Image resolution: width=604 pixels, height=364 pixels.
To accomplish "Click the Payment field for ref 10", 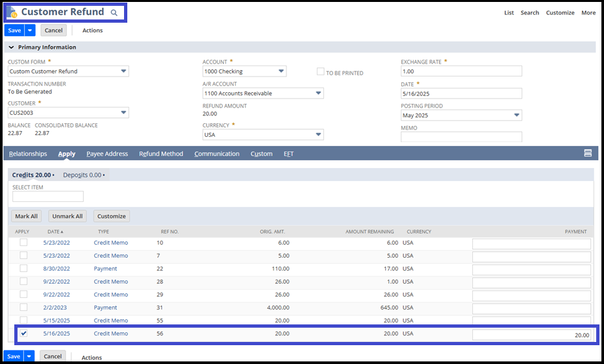I will coord(531,244).
